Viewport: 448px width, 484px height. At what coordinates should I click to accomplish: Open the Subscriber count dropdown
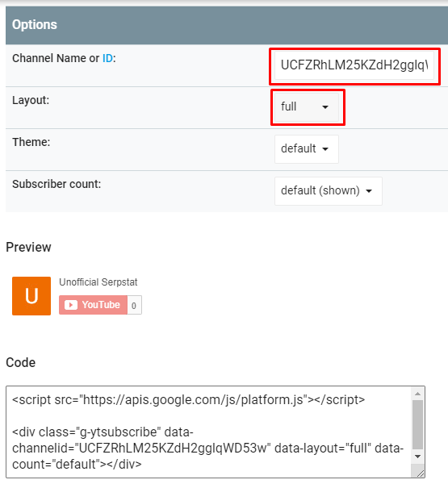(328, 191)
